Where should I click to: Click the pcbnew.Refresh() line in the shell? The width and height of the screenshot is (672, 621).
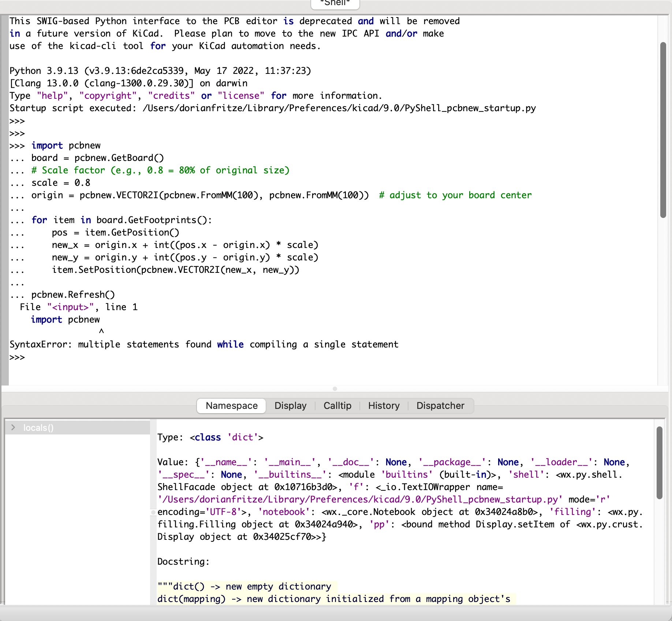(73, 294)
